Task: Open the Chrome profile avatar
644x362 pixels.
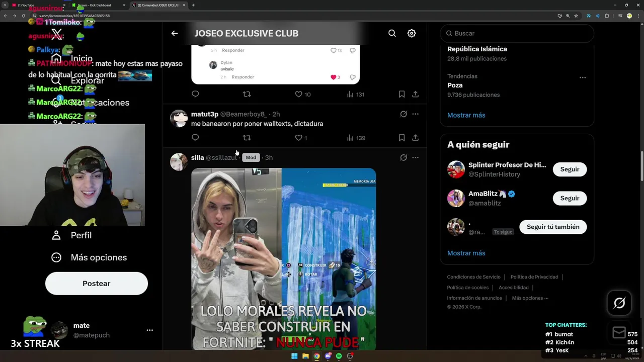Action: tap(629, 16)
